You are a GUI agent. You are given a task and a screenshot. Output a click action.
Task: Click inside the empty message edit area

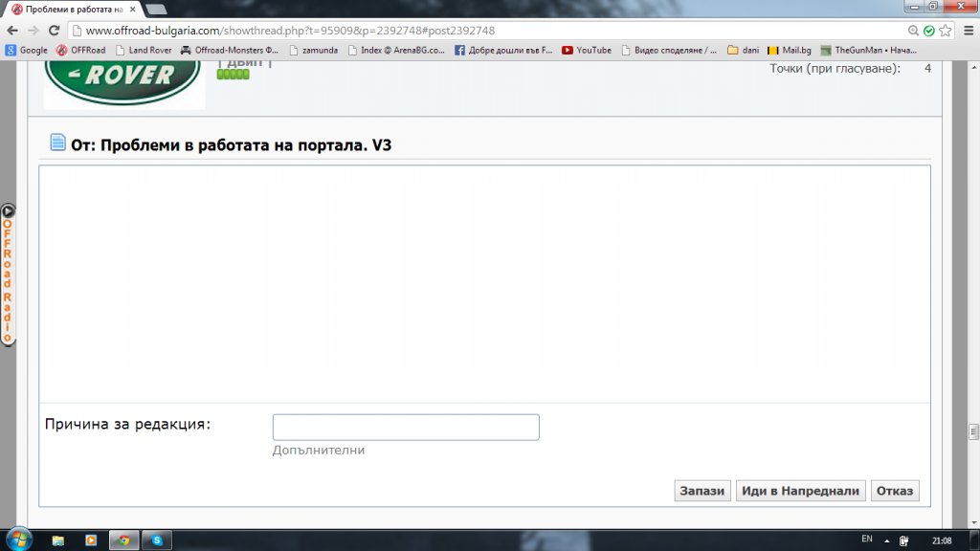pyautogui.click(x=484, y=284)
